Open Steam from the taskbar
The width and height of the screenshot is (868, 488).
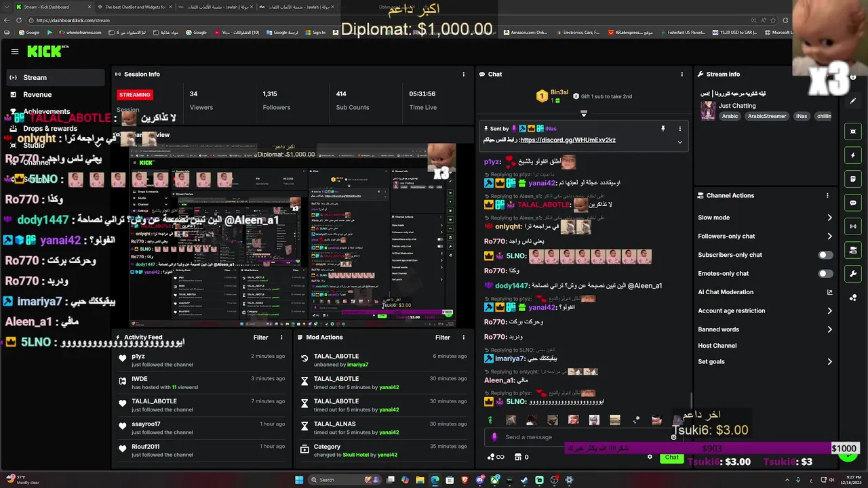(524, 480)
